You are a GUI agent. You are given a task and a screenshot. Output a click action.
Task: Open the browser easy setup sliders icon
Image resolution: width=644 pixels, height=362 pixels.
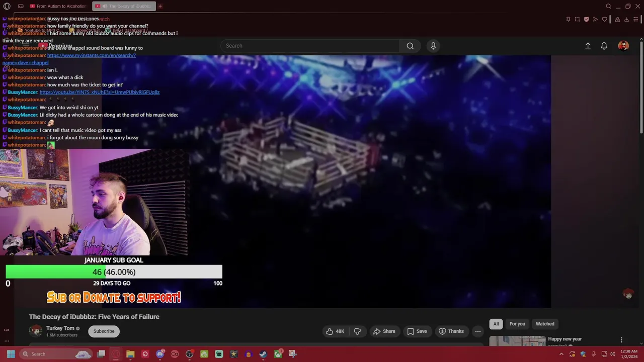[636, 19]
